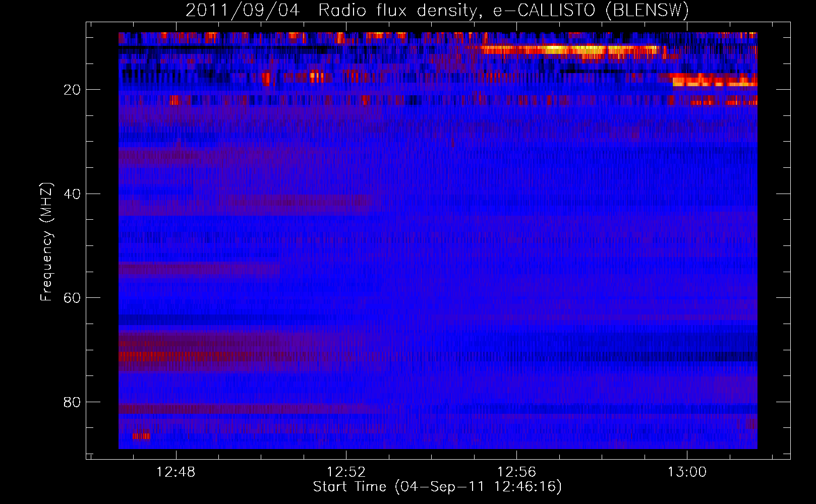This screenshot has height=504, width=816.
Task: Click the '12:48' time tick label
Action: (x=176, y=472)
